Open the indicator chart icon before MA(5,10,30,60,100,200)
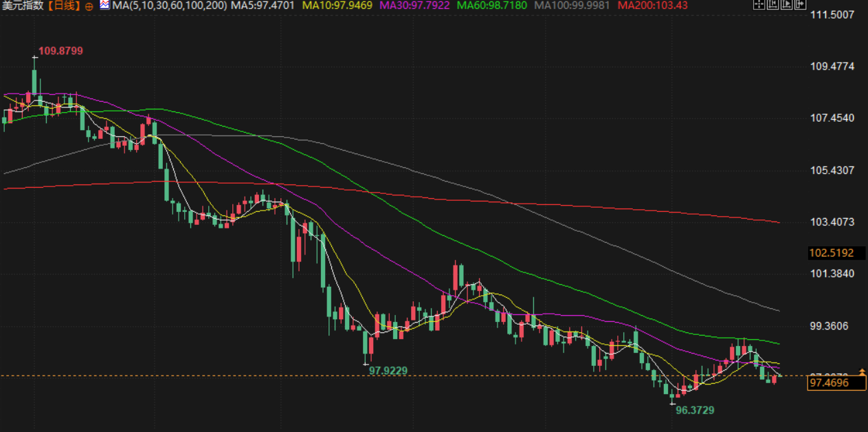Screen dimensions: 868x432 tap(104, 5)
